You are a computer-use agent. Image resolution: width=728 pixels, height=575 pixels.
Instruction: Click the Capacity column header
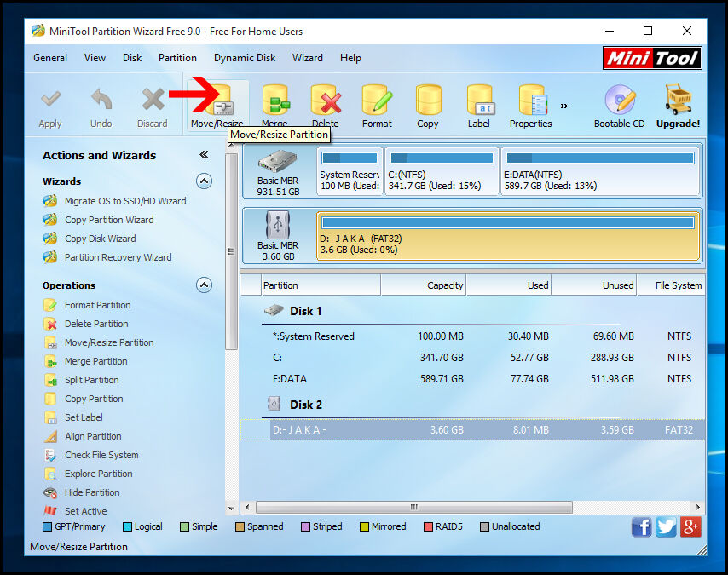pyautogui.click(x=424, y=285)
